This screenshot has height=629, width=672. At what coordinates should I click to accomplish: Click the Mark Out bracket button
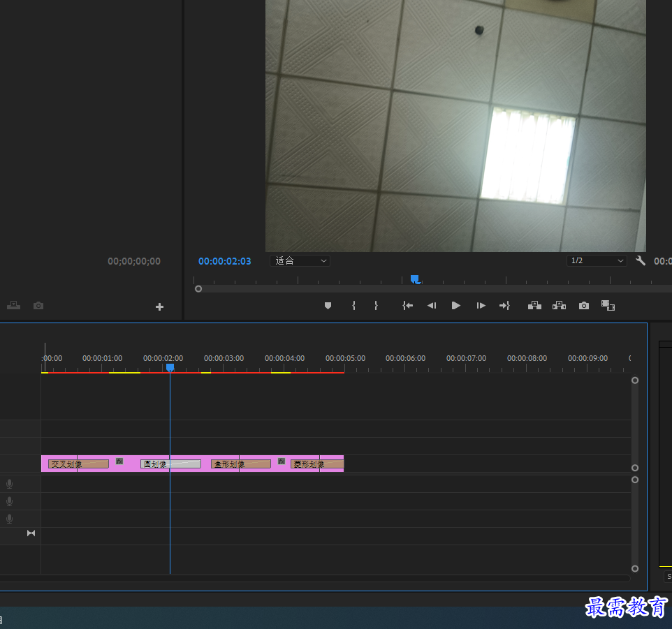[376, 306]
